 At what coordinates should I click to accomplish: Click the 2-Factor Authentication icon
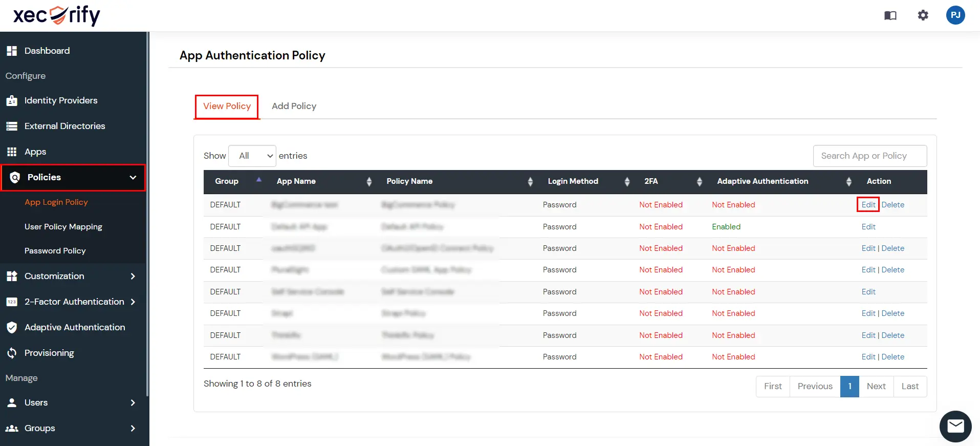coord(12,302)
